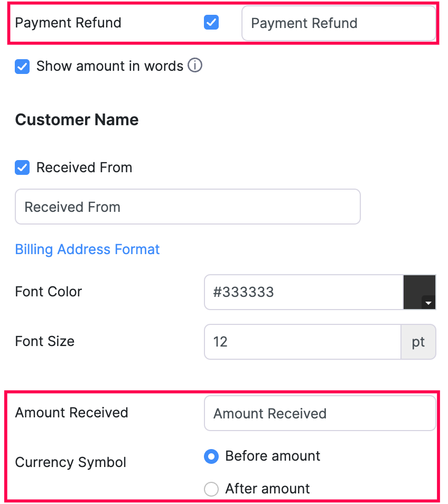Click the Font Size label text

tap(45, 341)
